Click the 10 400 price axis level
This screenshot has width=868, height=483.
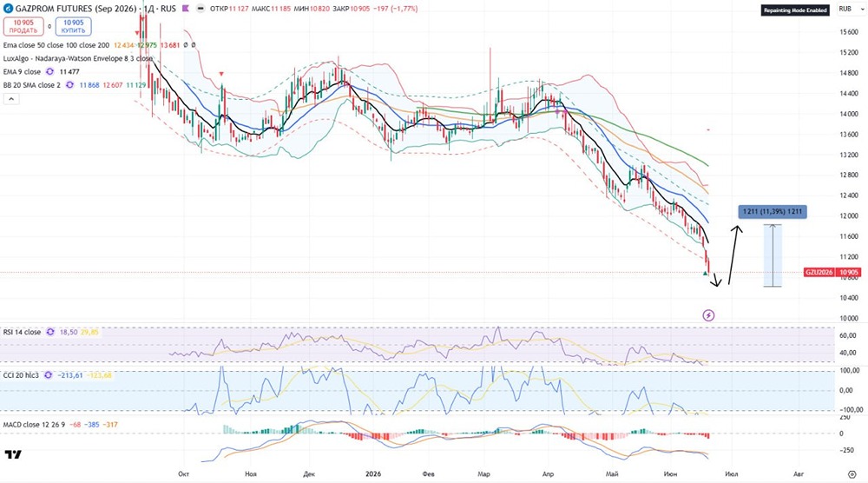click(x=849, y=298)
